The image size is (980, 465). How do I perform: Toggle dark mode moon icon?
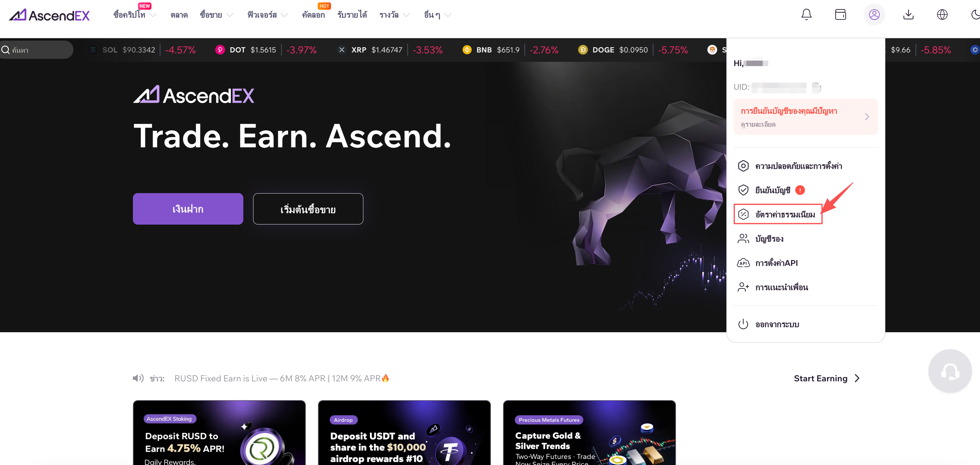click(975, 15)
